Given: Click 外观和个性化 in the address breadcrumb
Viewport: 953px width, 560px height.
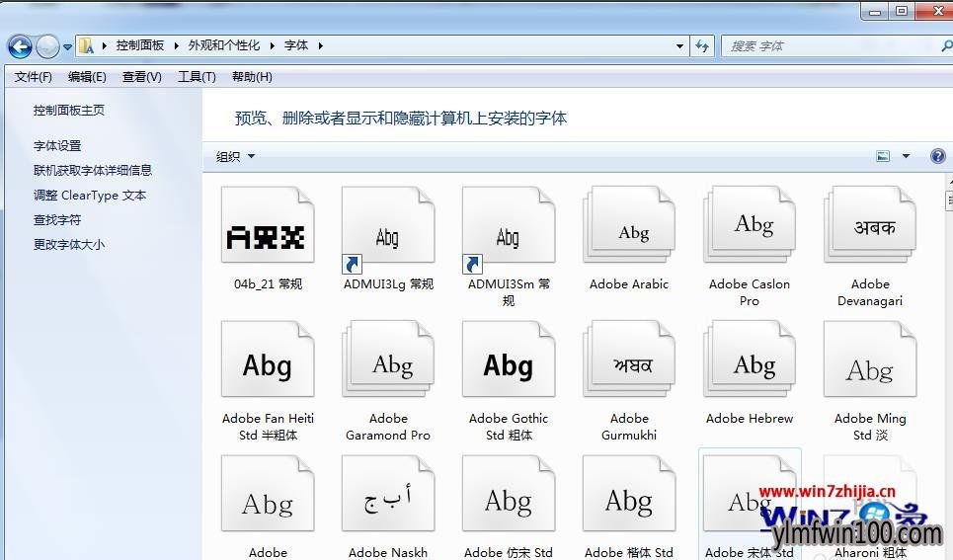Looking at the screenshot, I should coord(223,45).
